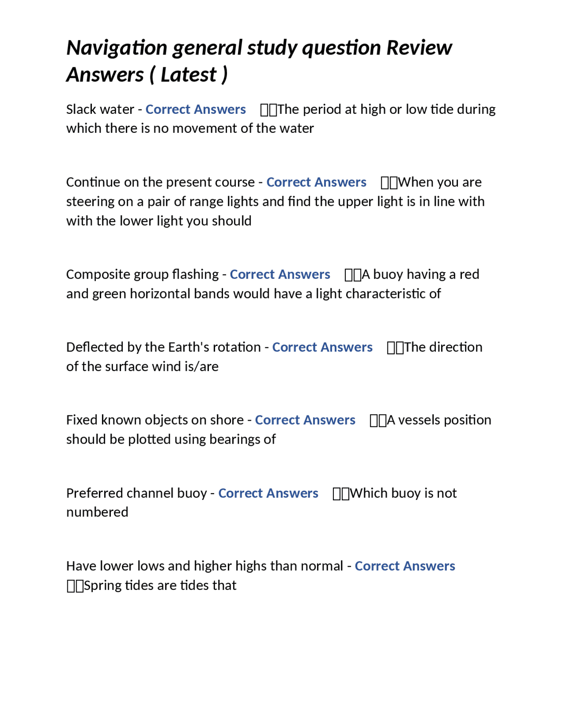Click the word 'numbered' under Preferred channel buoy
The width and height of the screenshot is (563, 728).
[97, 513]
